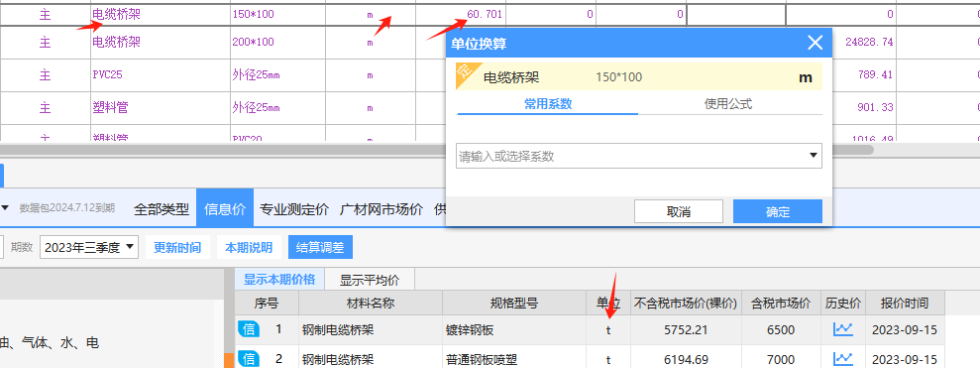The image size is (980, 368).
Task: Select the 专业测定价 tab
Action: point(294,209)
